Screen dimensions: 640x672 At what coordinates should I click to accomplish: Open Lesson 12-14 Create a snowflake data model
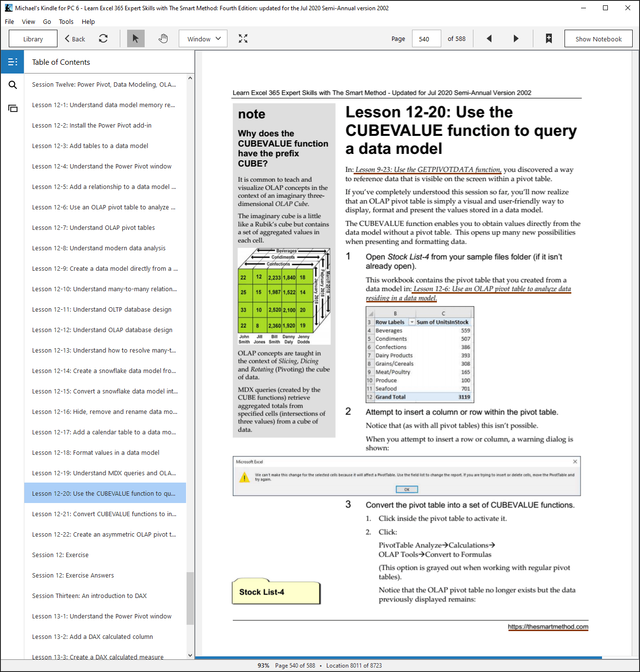click(x=105, y=371)
